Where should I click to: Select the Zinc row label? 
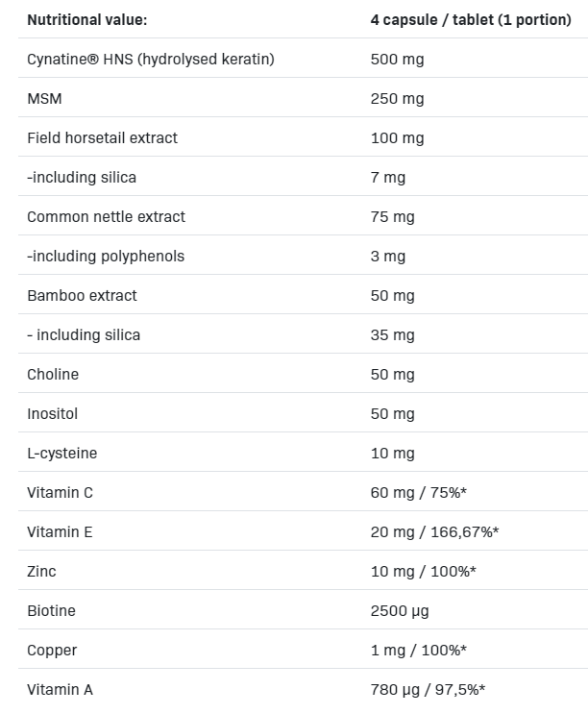[41, 572]
